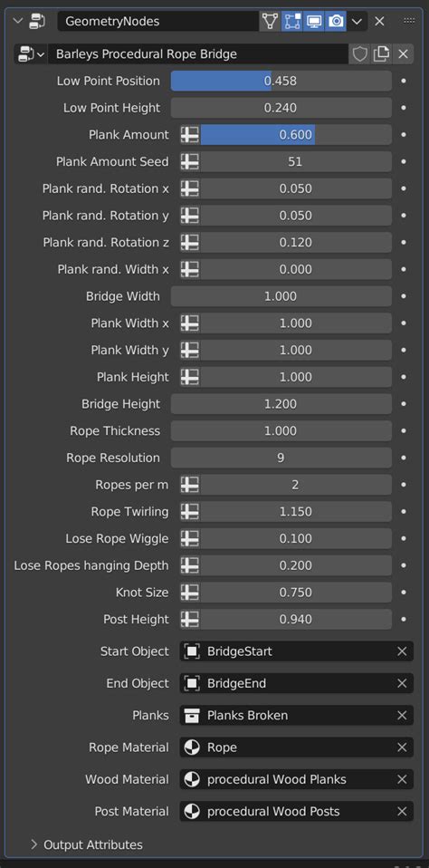Click the attribute toggle icon beside Knot Size
The height and width of the screenshot is (868, 429).
[x=190, y=593]
